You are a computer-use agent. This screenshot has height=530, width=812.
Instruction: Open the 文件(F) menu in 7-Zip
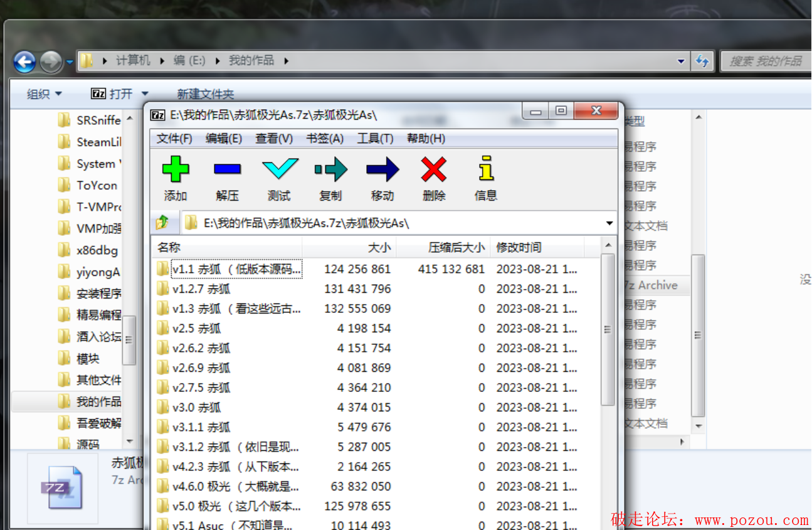tap(174, 139)
